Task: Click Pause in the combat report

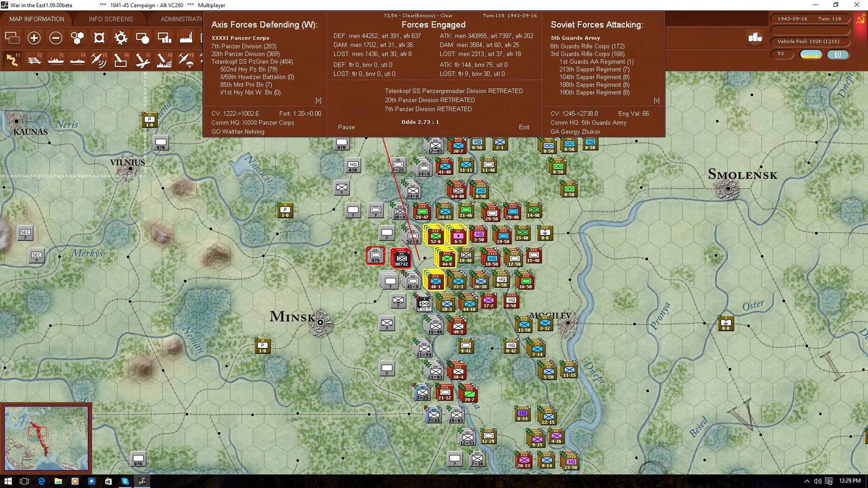Action: [346, 127]
